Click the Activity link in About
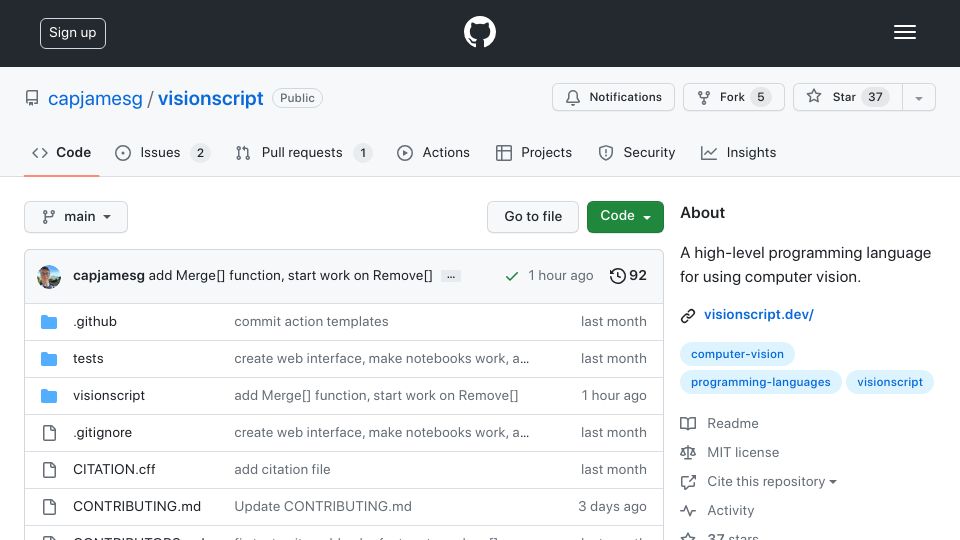 [x=730, y=511]
